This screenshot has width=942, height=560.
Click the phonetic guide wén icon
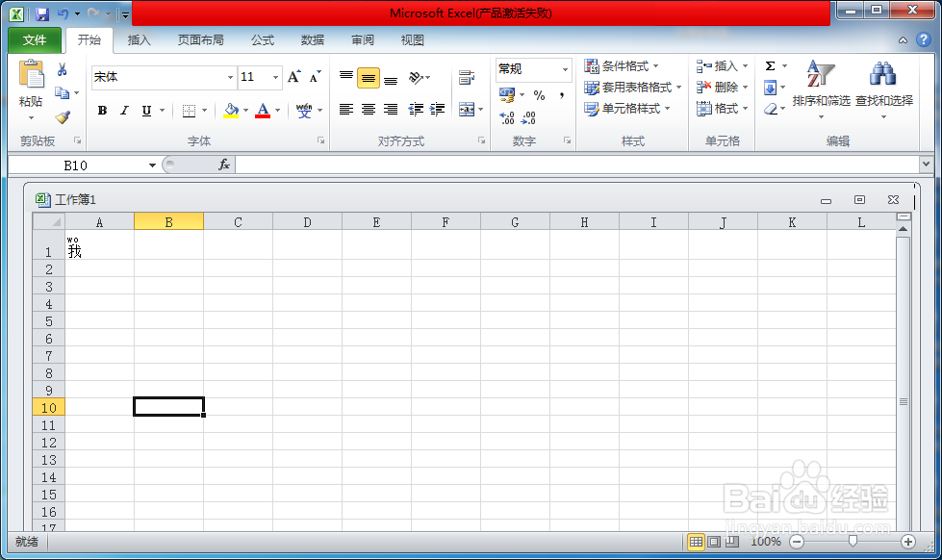[304, 110]
